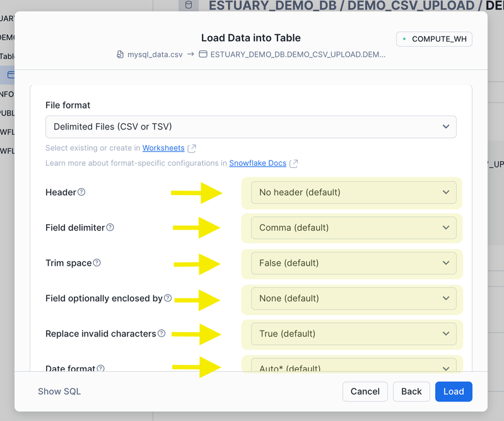Click the ESTUARY_DEMO_DB.DEMO_CSV_UPLOAD.DEM... target table text
The height and width of the screenshot is (421, 504).
[x=298, y=54]
